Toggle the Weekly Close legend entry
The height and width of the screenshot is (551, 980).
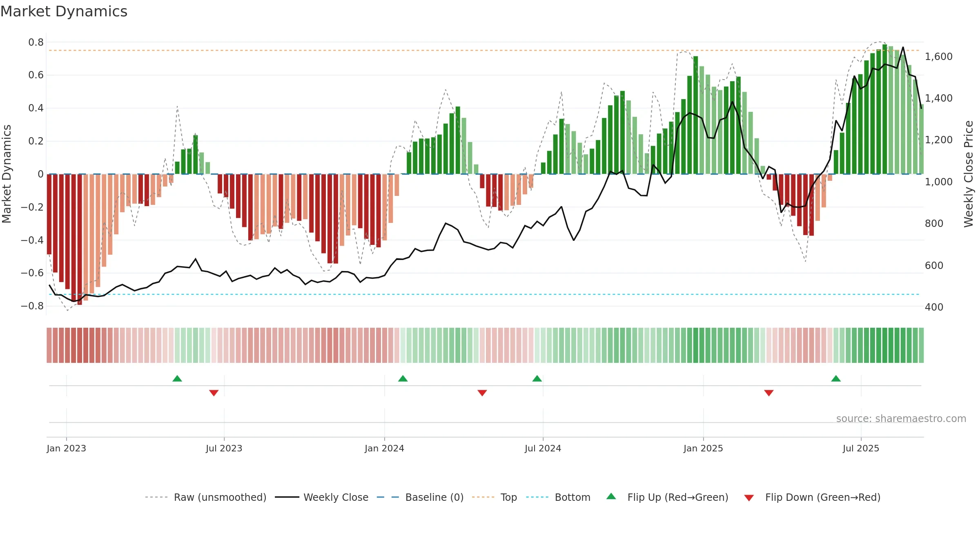(321, 497)
